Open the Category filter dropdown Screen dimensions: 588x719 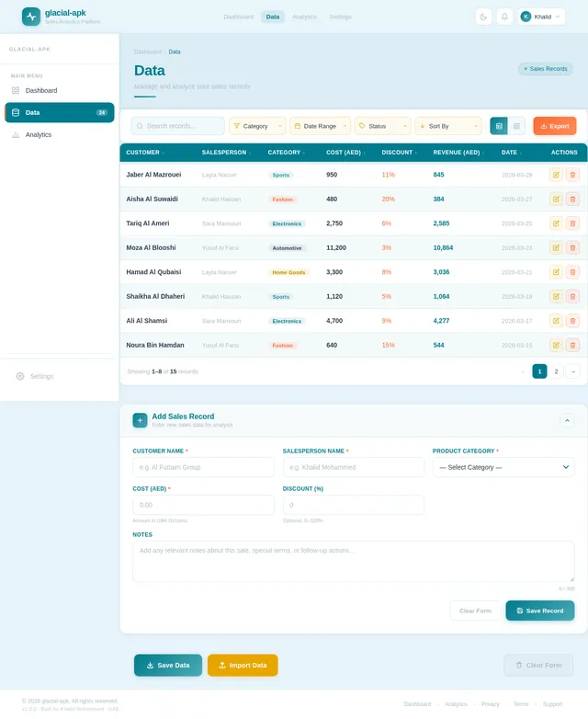click(257, 126)
